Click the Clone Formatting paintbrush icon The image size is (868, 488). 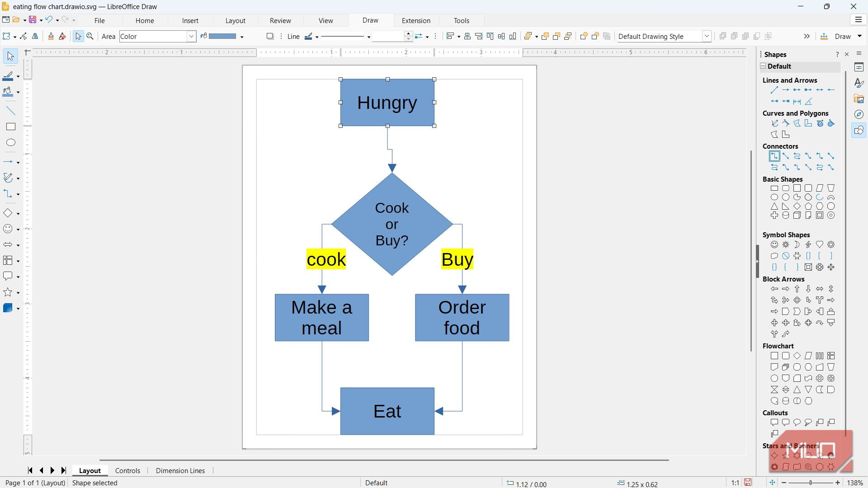pos(51,36)
